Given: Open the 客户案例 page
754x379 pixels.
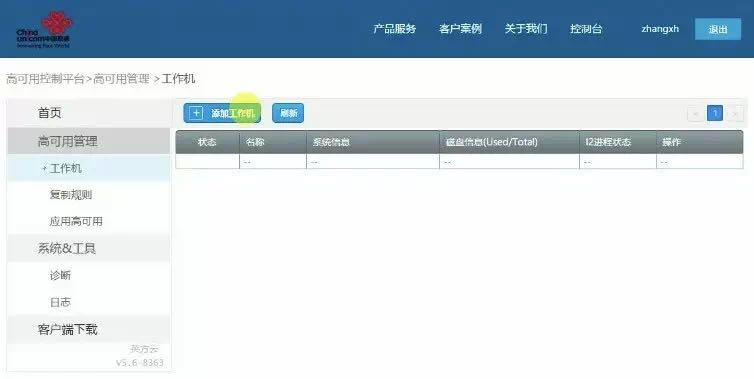Looking at the screenshot, I should pos(460,29).
